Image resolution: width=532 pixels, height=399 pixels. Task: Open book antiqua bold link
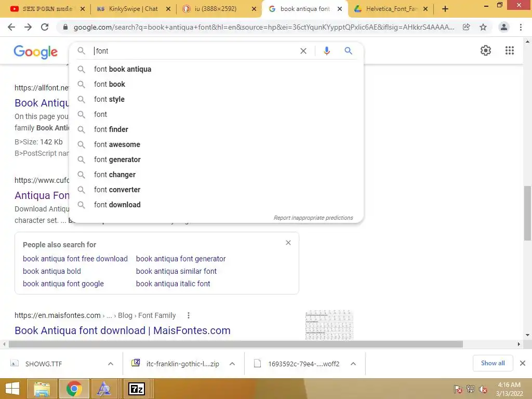coord(52,271)
